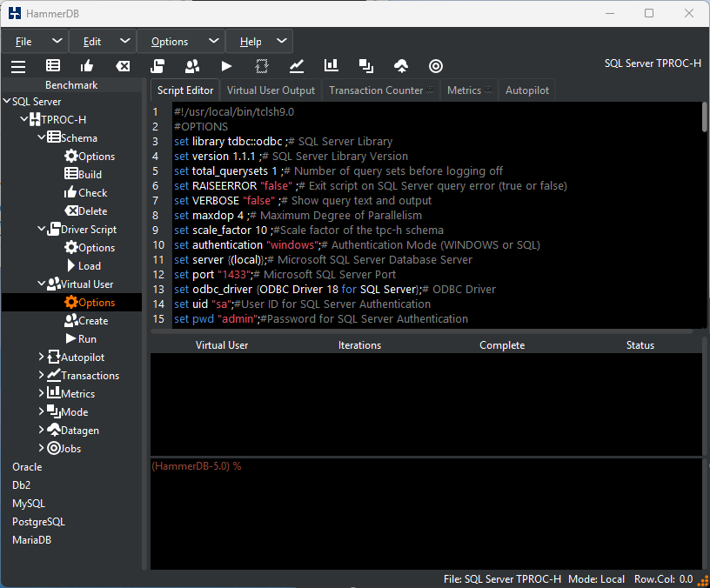Expand the Datagen tree node
The width and height of the screenshot is (710, 588).
coord(42,430)
